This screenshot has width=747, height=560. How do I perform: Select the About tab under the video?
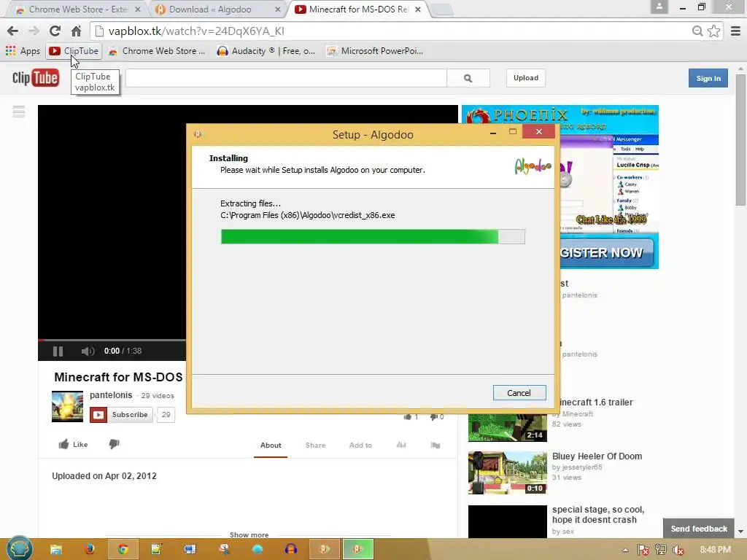pos(271,446)
